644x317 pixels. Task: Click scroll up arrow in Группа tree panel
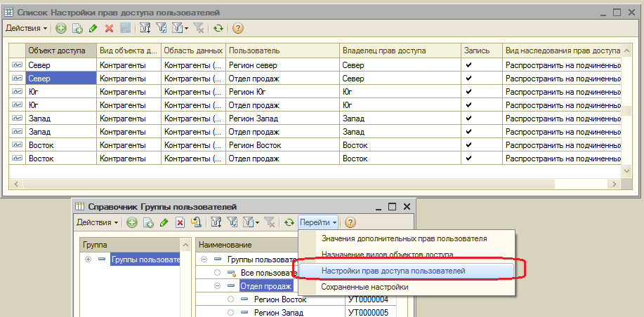(186, 245)
